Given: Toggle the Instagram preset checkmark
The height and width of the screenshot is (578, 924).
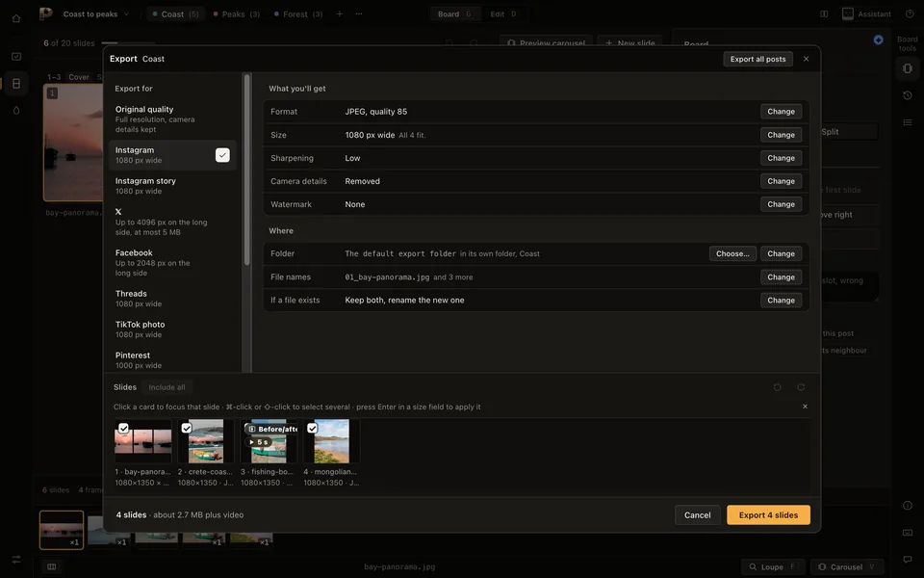Looking at the screenshot, I should click(x=222, y=155).
